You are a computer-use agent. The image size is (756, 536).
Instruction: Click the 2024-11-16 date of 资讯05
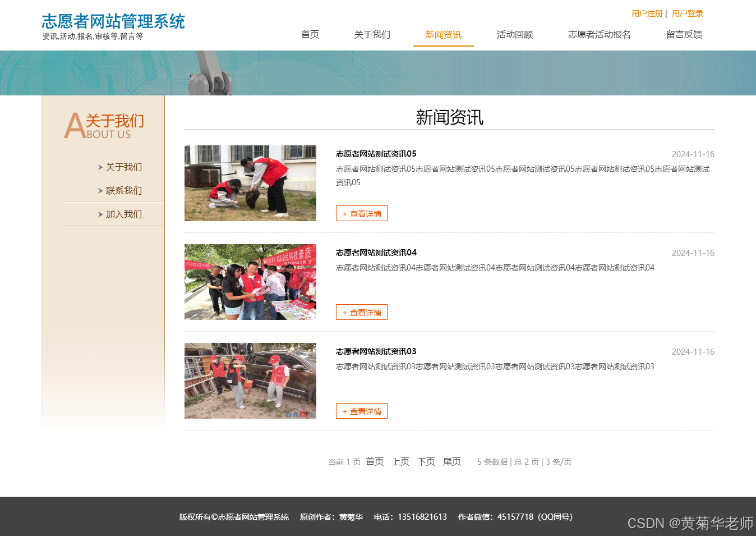coord(693,154)
